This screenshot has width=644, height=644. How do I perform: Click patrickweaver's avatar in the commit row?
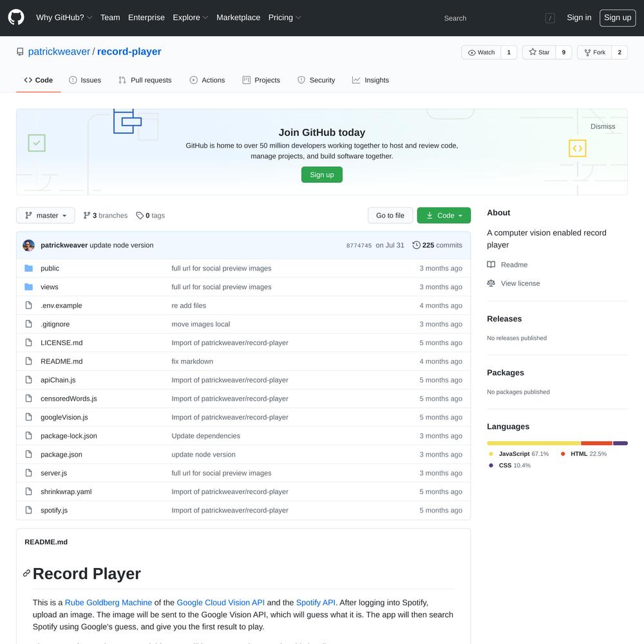28,245
